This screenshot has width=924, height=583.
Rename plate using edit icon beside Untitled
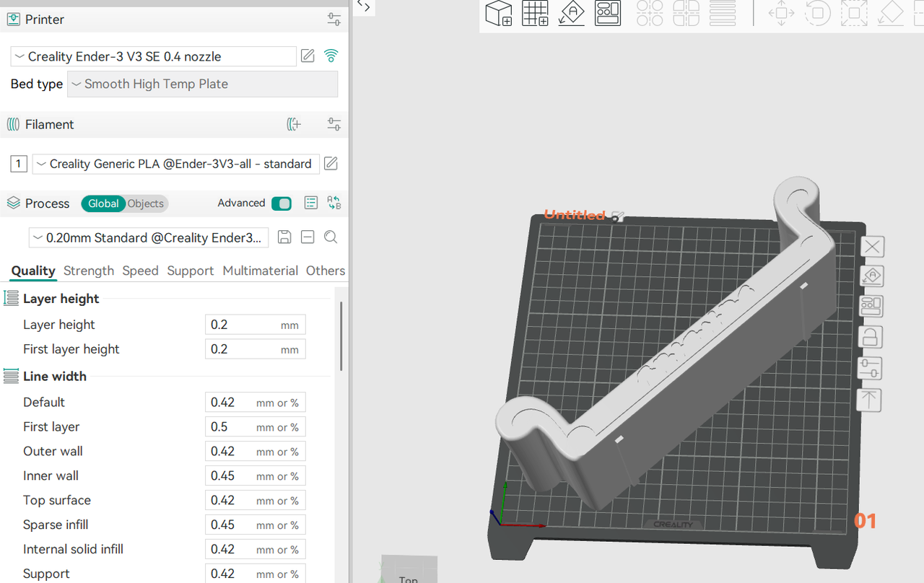click(617, 215)
